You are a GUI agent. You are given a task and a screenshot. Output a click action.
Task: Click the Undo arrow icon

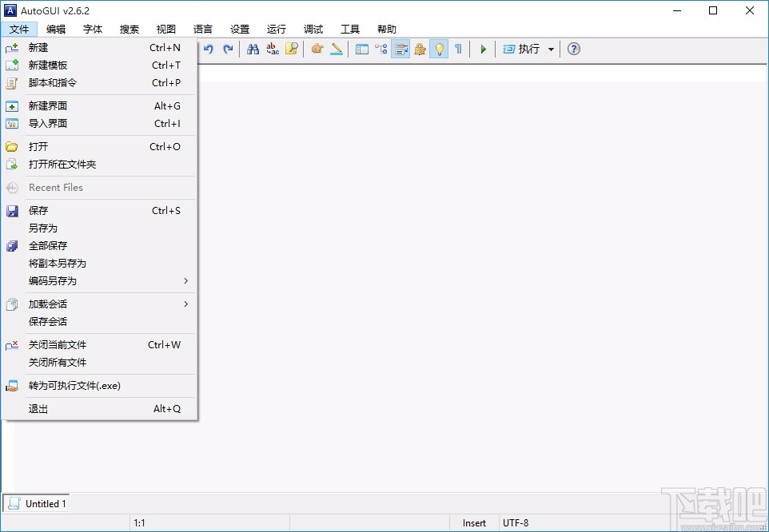[x=208, y=49]
